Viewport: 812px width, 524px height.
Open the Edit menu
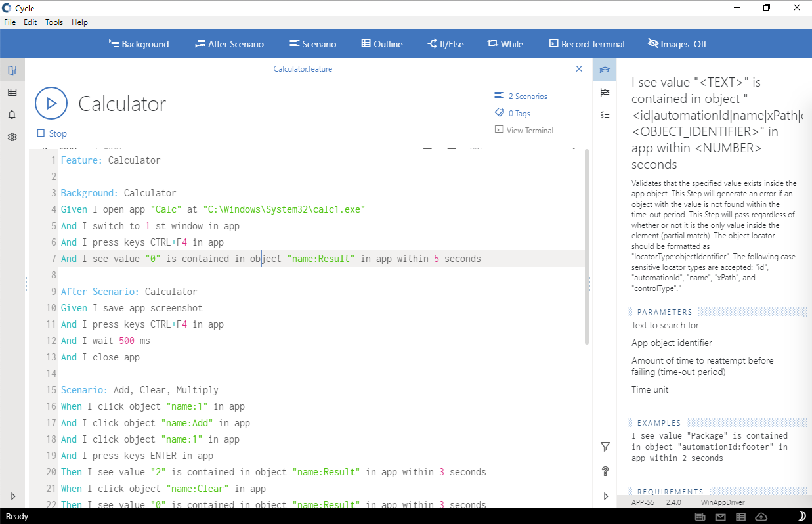pos(30,22)
